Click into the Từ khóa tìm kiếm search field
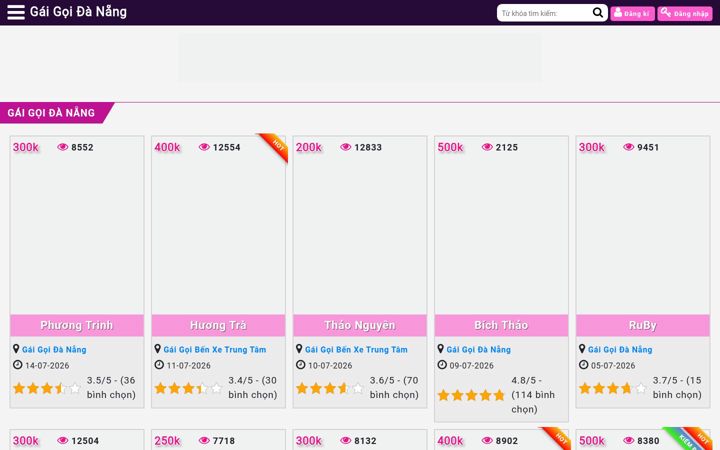Screen dimensions: 720x450 tap(545, 13)
